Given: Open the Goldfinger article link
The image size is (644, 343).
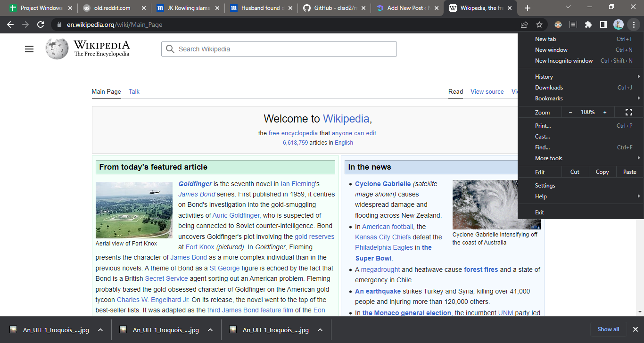Looking at the screenshot, I should (x=195, y=184).
